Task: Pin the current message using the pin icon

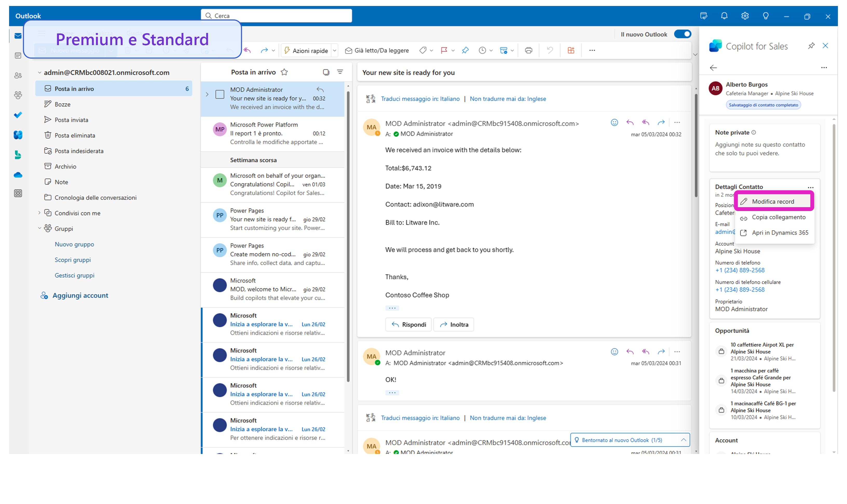Action: 465,50
